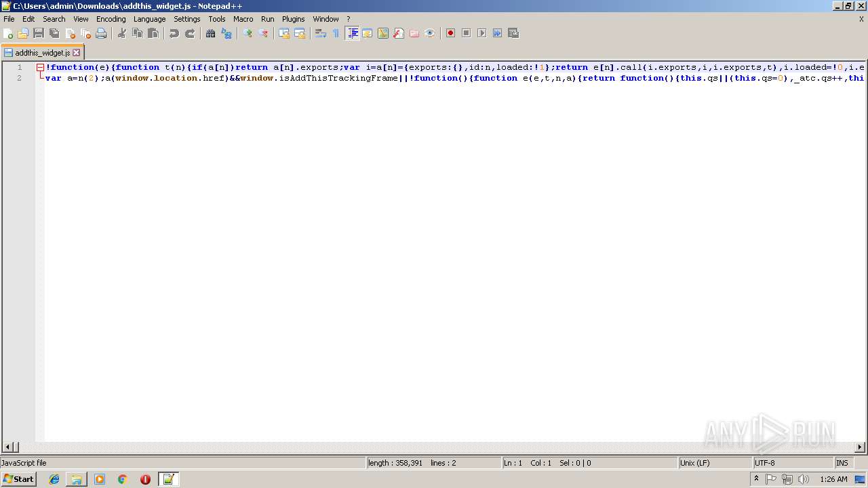Screen dimensions: 868x488
Task: Toggle word wrap in the toolbar
Action: (x=321, y=33)
